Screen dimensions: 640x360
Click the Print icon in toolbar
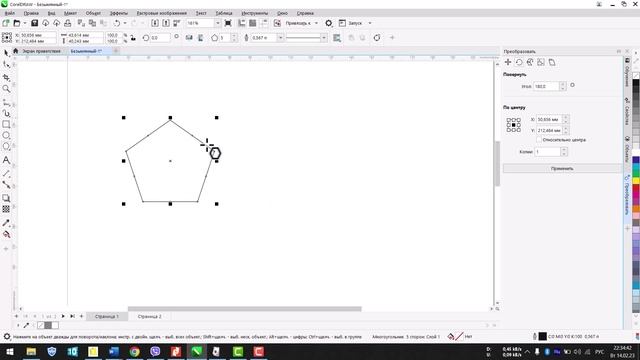[x=68, y=23]
